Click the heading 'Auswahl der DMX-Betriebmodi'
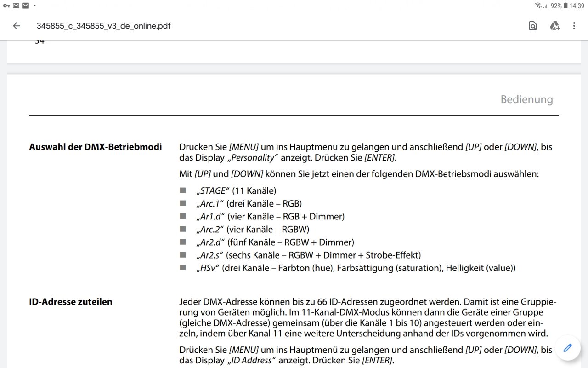This screenshot has width=588, height=368. [96, 147]
